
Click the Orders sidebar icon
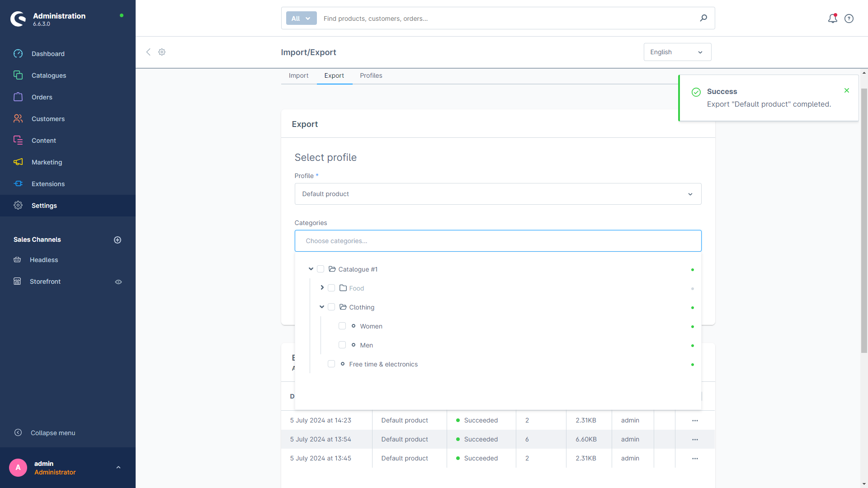(19, 97)
